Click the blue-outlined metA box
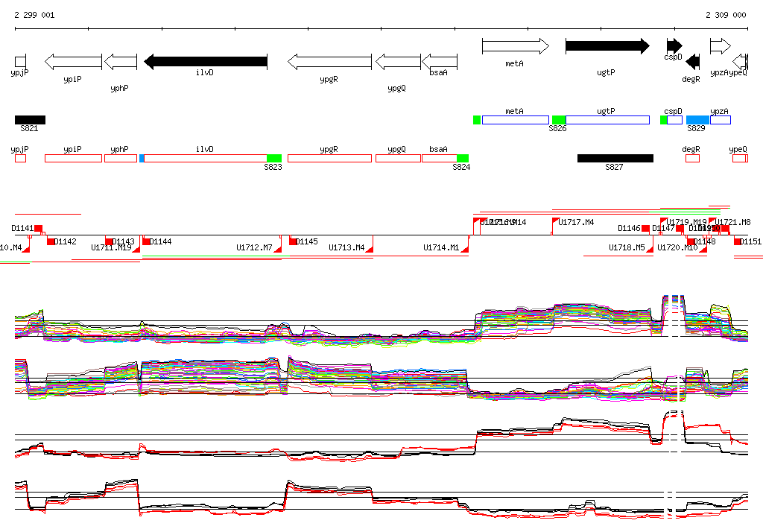The image size is (763, 532). 516,120
